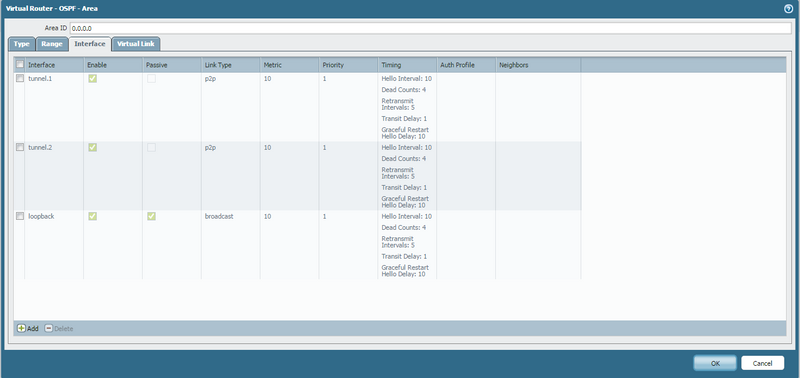The image size is (800, 378).
Task: Click the Cancel button
Action: [762, 363]
